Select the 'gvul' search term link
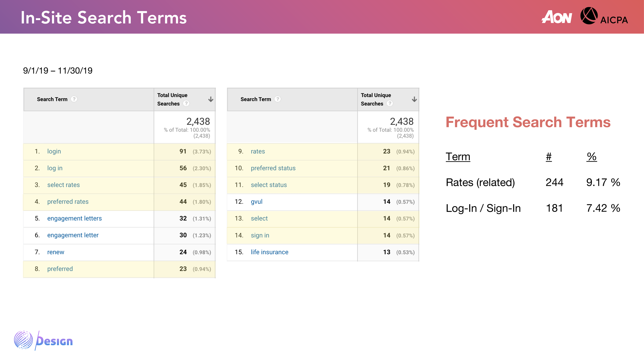The width and height of the screenshot is (644, 362). 257,202
